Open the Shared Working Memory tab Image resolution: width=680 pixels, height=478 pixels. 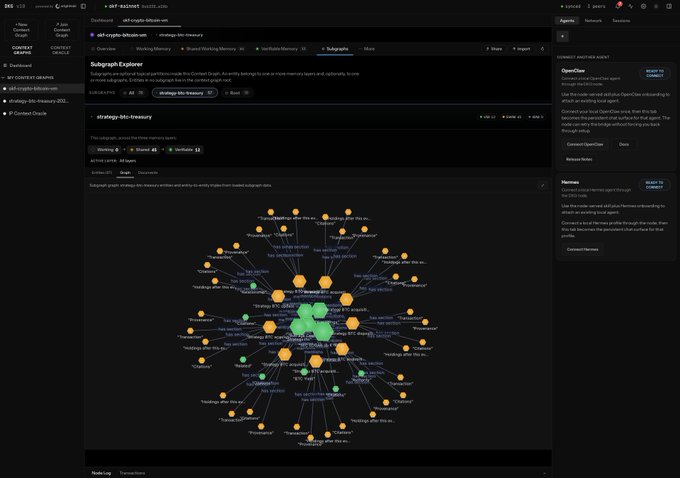click(x=212, y=49)
